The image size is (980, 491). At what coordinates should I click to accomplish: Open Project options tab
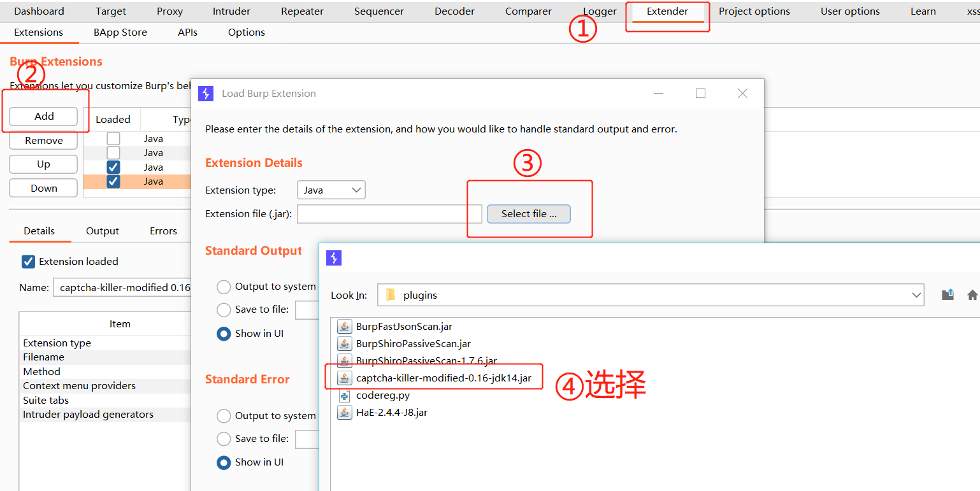pyautogui.click(x=754, y=11)
